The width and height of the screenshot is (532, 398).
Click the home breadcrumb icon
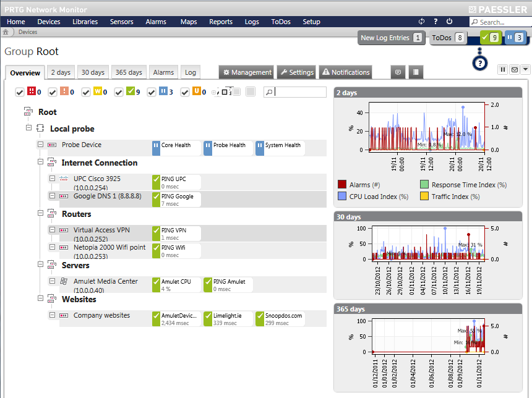pyautogui.click(x=6, y=32)
